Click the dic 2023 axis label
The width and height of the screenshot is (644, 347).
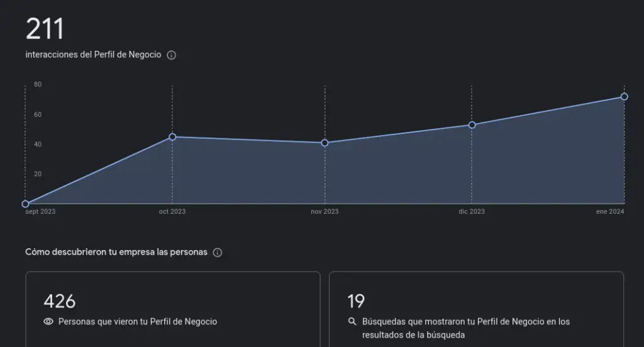[x=472, y=211]
